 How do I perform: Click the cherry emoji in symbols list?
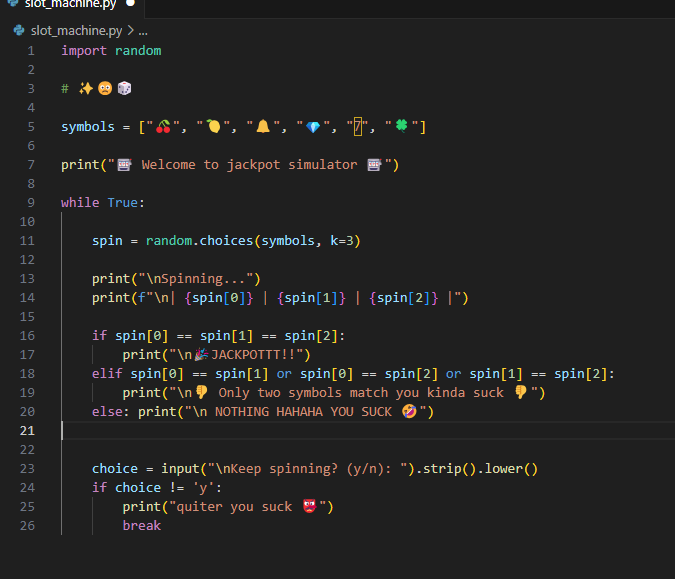pyautogui.click(x=164, y=127)
